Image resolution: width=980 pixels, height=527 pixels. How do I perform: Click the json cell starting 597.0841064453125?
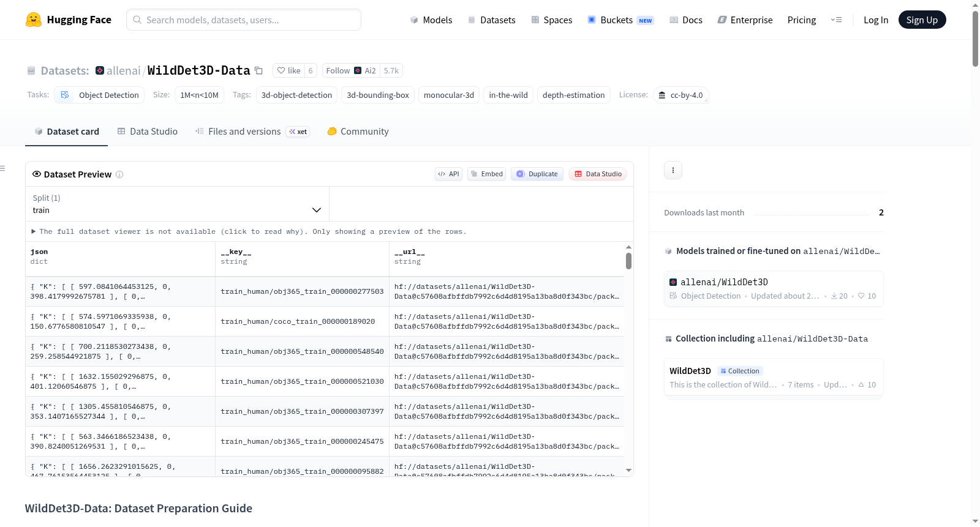(120, 291)
